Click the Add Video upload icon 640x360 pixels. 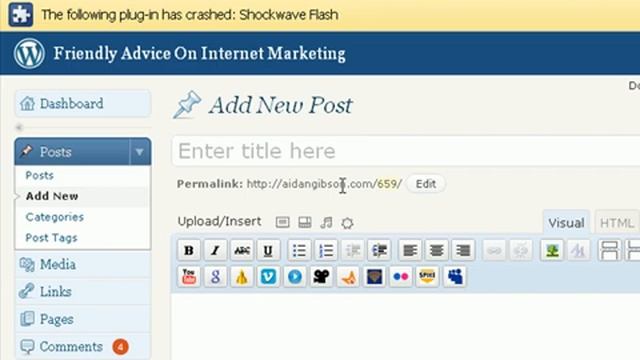coord(304,222)
